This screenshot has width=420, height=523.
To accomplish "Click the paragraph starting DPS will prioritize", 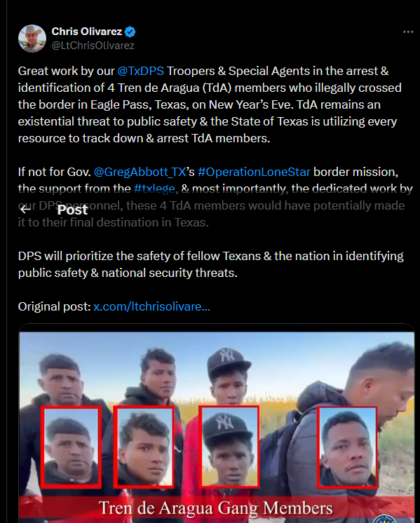I will click(x=211, y=264).
